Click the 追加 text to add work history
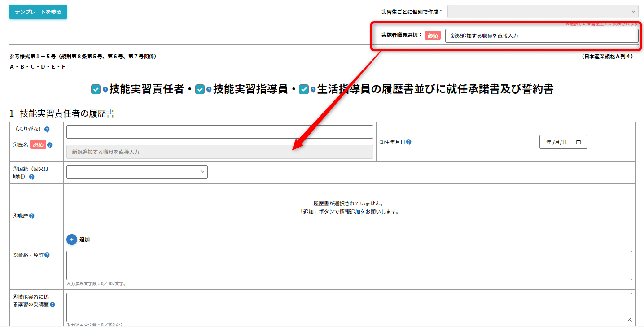 pyautogui.click(x=85, y=240)
